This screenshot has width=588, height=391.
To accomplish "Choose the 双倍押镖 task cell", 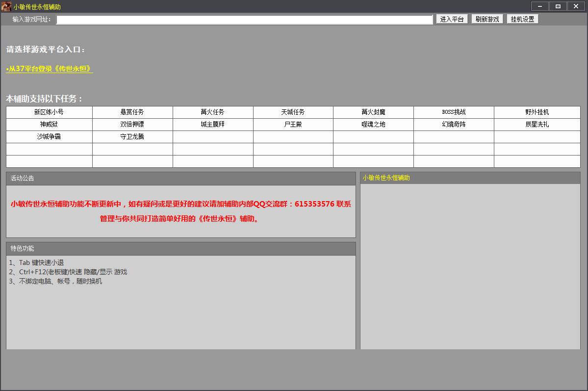I will pos(132,125).
